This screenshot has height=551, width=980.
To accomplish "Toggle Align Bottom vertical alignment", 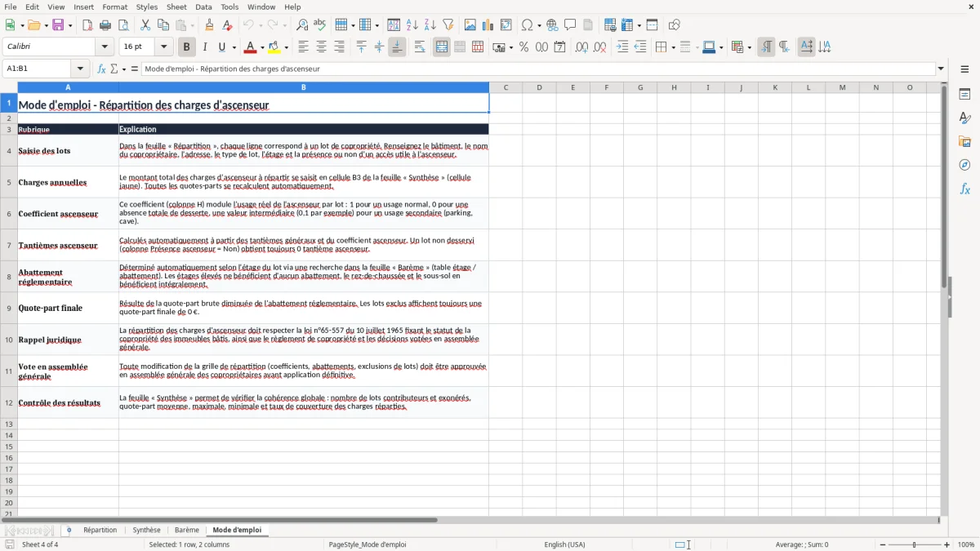I will (397, 47).
